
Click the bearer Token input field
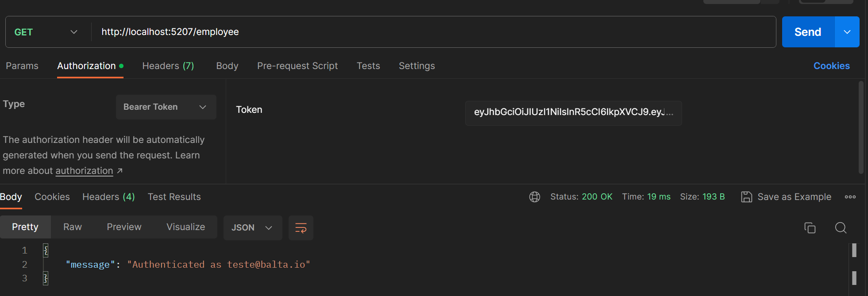pyautogui.click(x=574, y=113)
